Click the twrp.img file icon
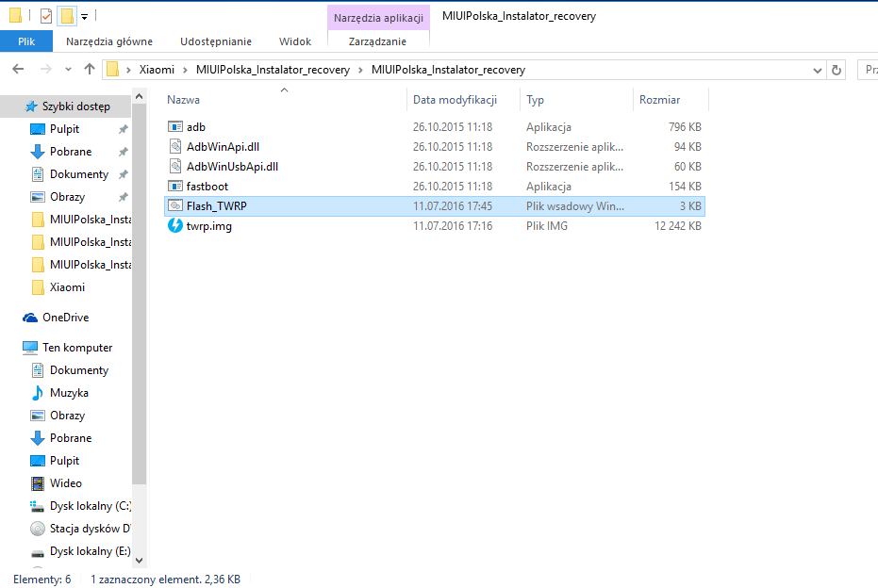Screen dimensions: 878x588 click(x=174, y=226)
